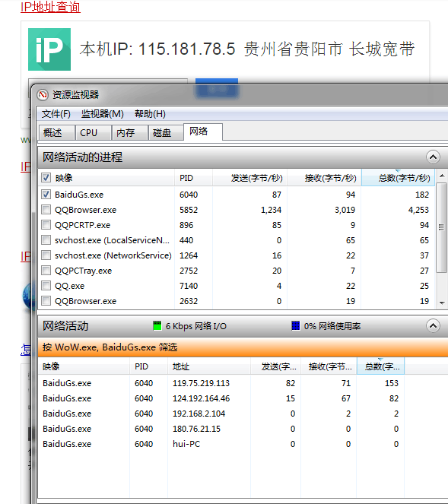Select the QQBrowser.exe row with PID 5852
448x504 pixels.
[x=237, y=210]
